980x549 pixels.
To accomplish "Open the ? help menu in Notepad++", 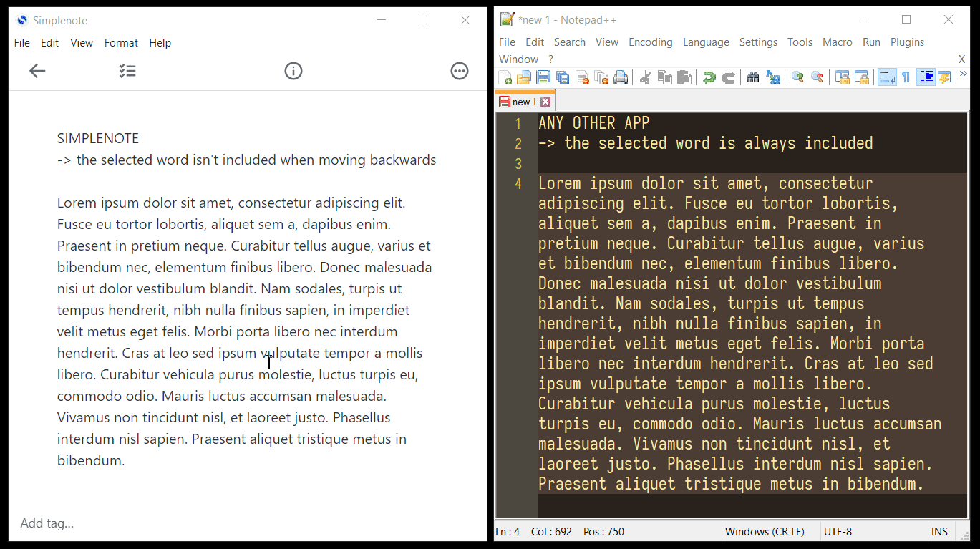I will (551, 59).
